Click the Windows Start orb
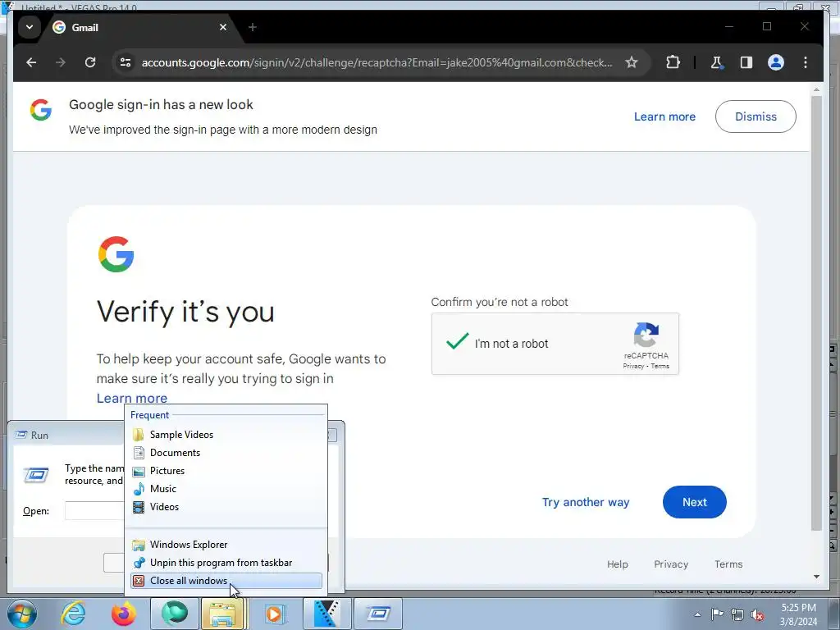This screenshot has width=840, height=630. click(x=21, y=614)
